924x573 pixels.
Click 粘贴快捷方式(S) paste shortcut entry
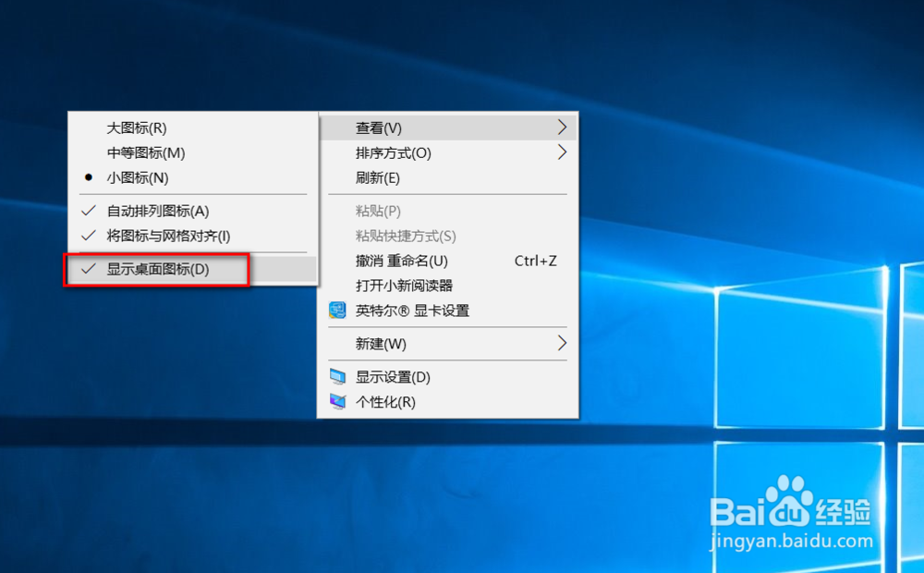447,236
